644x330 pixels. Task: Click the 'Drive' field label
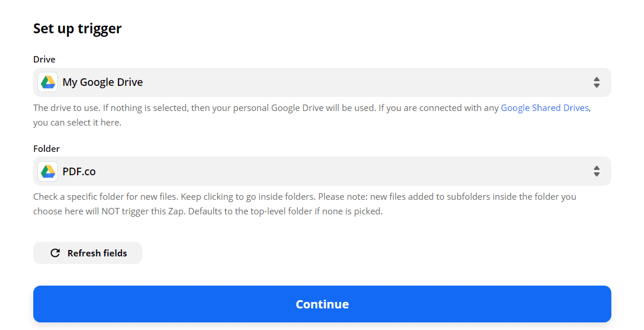pos(44,60)
